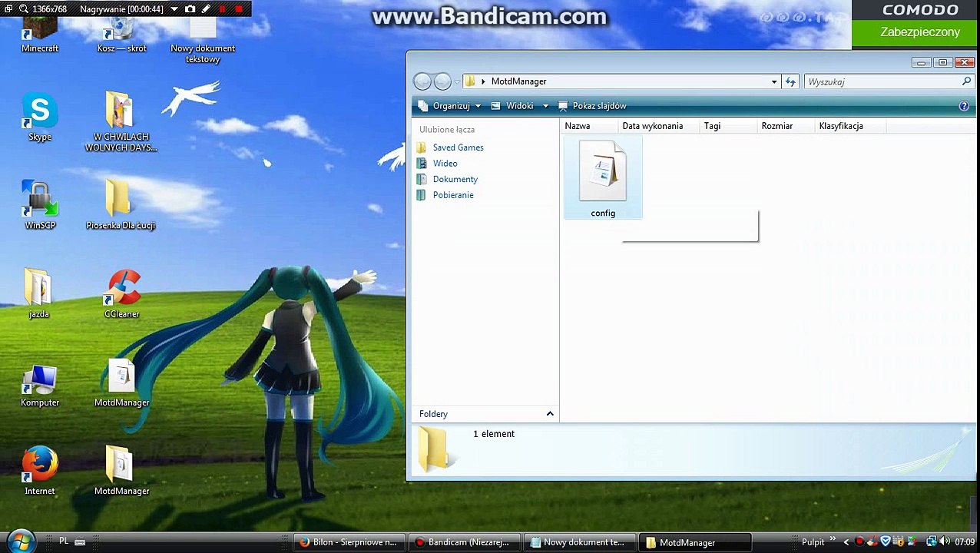This screenshot has height=553, width=980.
Task: Open the Windows Start orb
Action: [x=22, y=541]
